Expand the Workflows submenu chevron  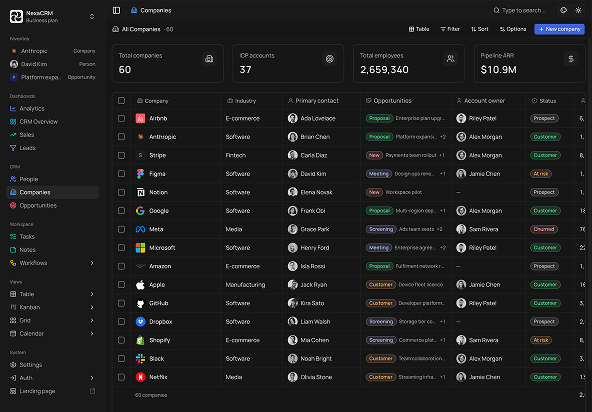click(x=92, y=263)
